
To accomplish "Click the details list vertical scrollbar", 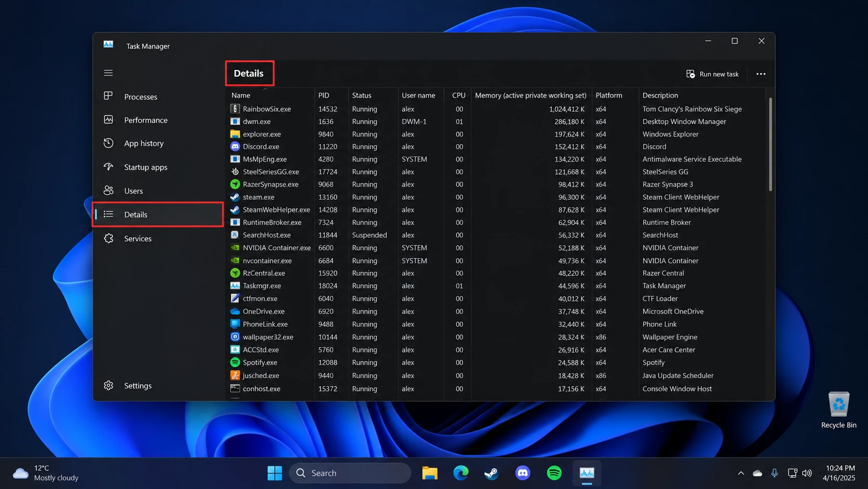I will pyautogui.click(x=770, y=144).
